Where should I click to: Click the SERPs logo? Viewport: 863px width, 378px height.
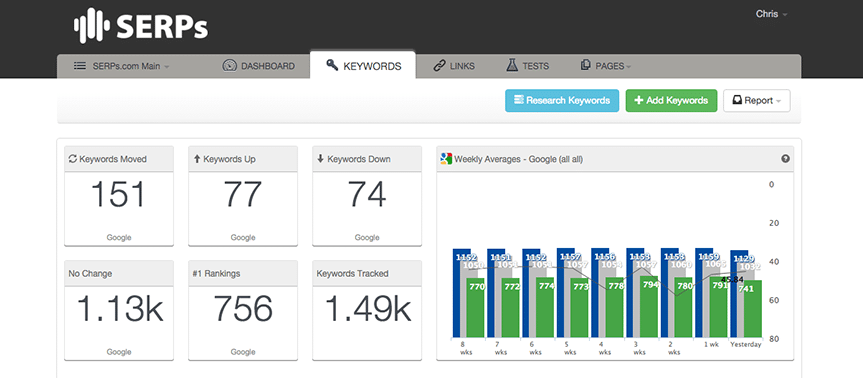141,27
